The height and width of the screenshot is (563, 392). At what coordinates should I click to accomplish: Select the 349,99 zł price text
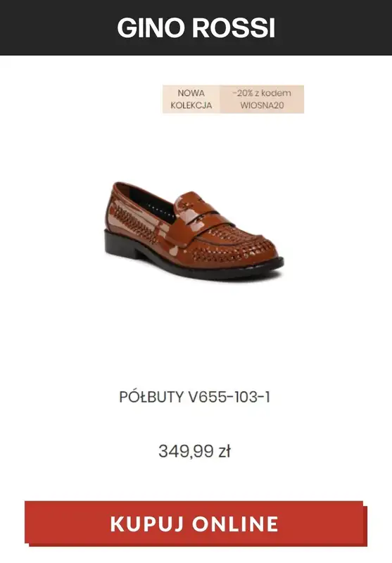point(194,451)
